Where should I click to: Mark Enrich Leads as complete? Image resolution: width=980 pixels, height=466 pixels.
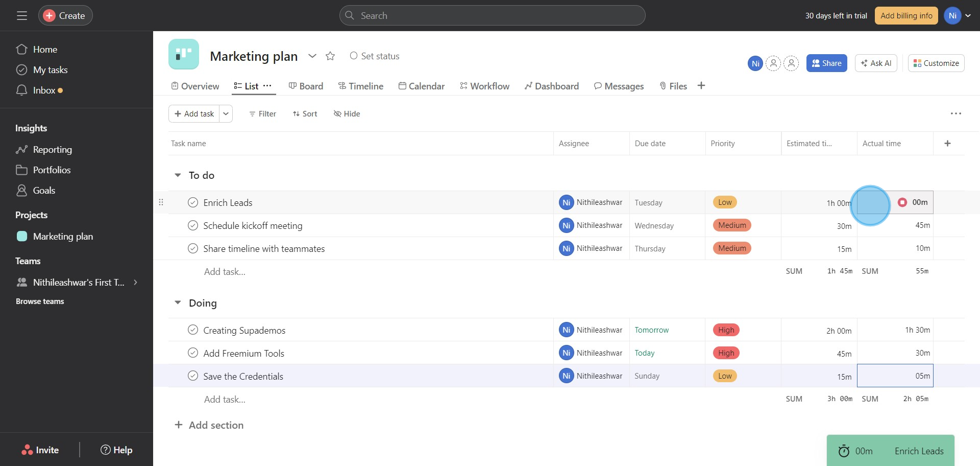point(193,202)
